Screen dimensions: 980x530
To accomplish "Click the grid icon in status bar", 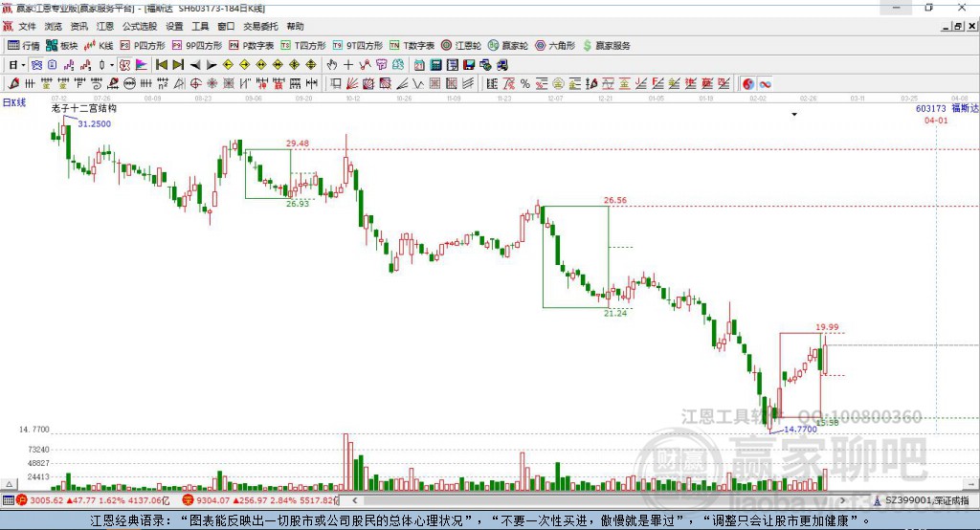I will (8, 500).
